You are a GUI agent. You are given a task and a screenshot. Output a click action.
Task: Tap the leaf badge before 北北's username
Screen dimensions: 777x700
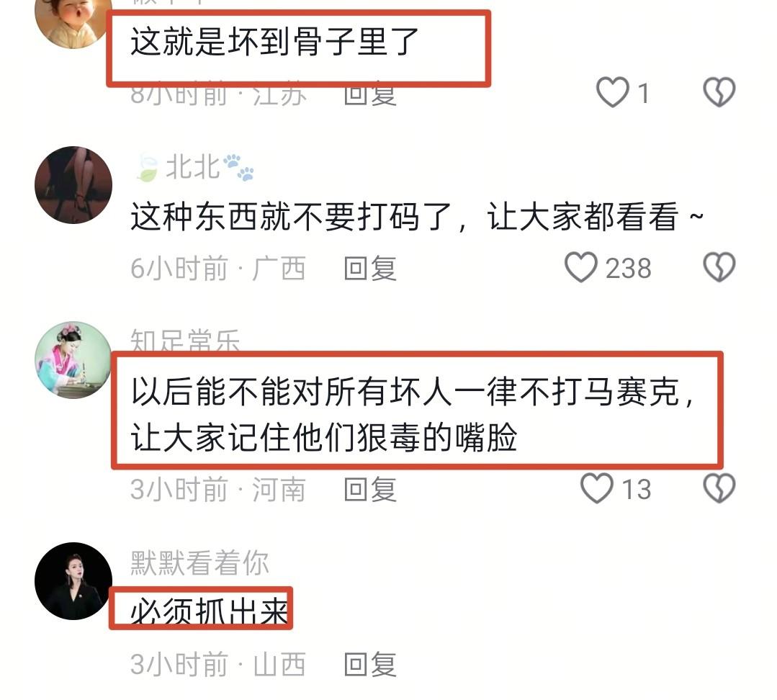[147, 168]
